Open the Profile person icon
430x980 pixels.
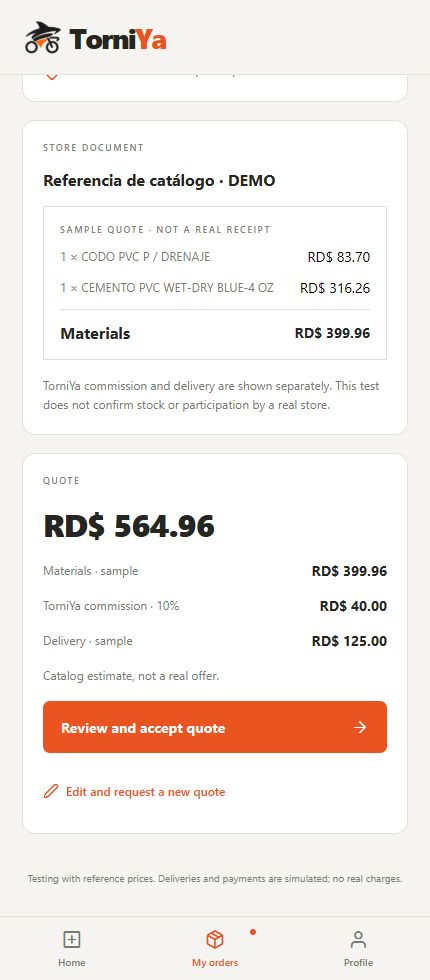[358, 939]
